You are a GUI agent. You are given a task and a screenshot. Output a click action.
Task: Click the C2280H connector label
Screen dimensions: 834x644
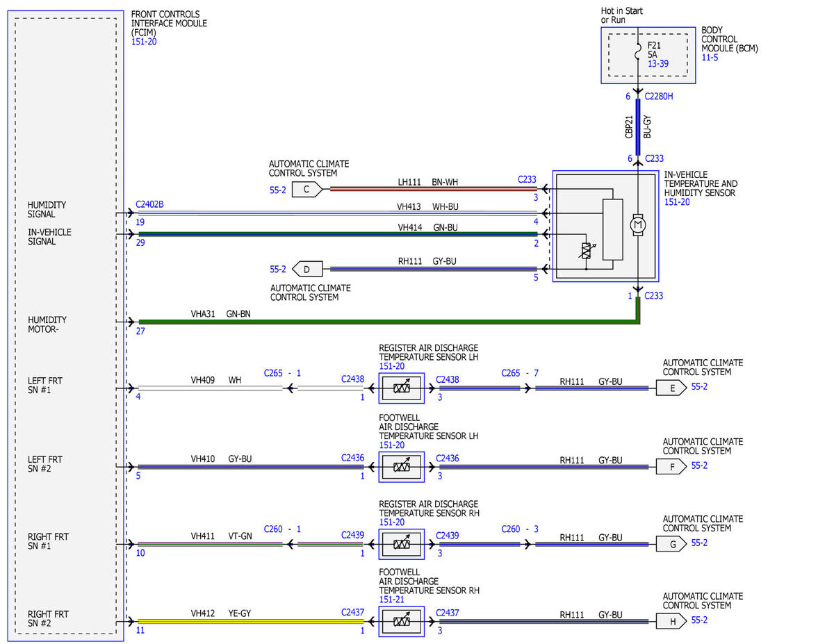pos(659,97)
